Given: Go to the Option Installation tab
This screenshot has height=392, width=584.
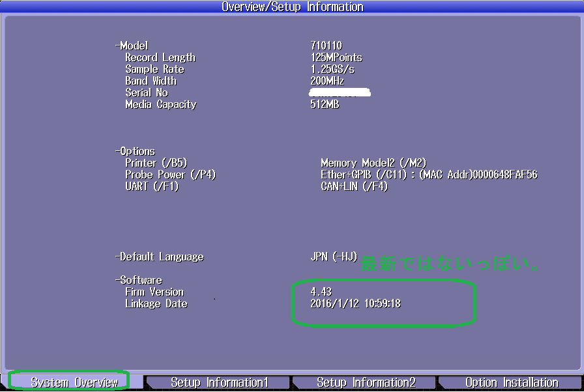Looking at the screenshot, I should pyautogui.click(x=511, y=382).
